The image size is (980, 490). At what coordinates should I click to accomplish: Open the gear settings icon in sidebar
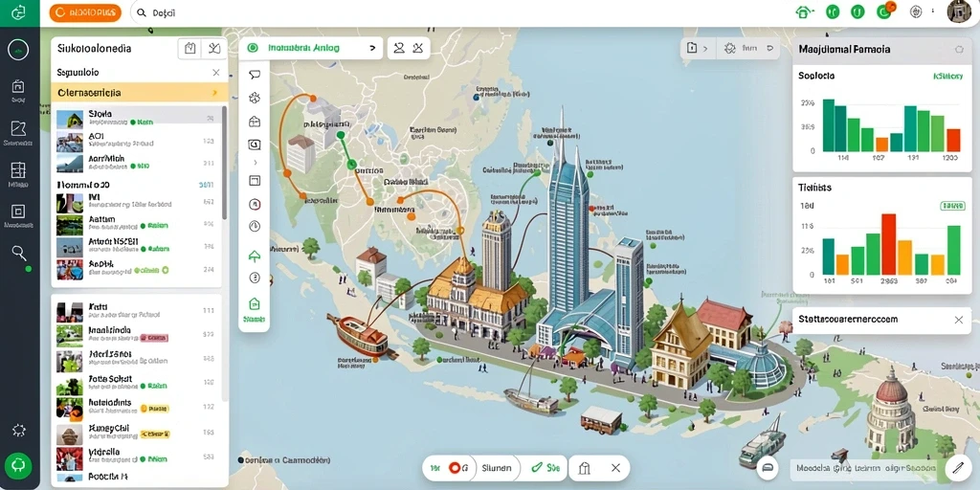pos(19,430)
